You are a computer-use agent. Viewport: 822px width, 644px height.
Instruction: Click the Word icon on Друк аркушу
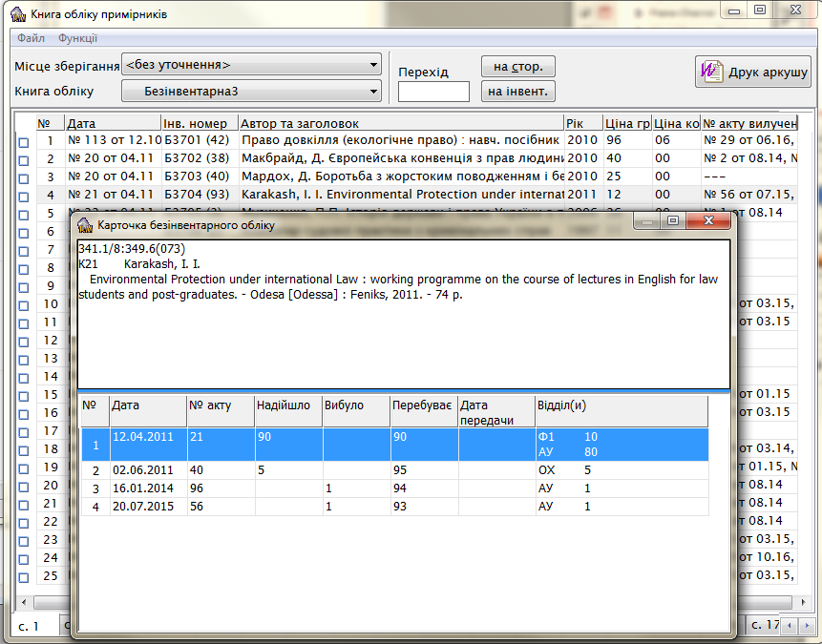point(712,72)
